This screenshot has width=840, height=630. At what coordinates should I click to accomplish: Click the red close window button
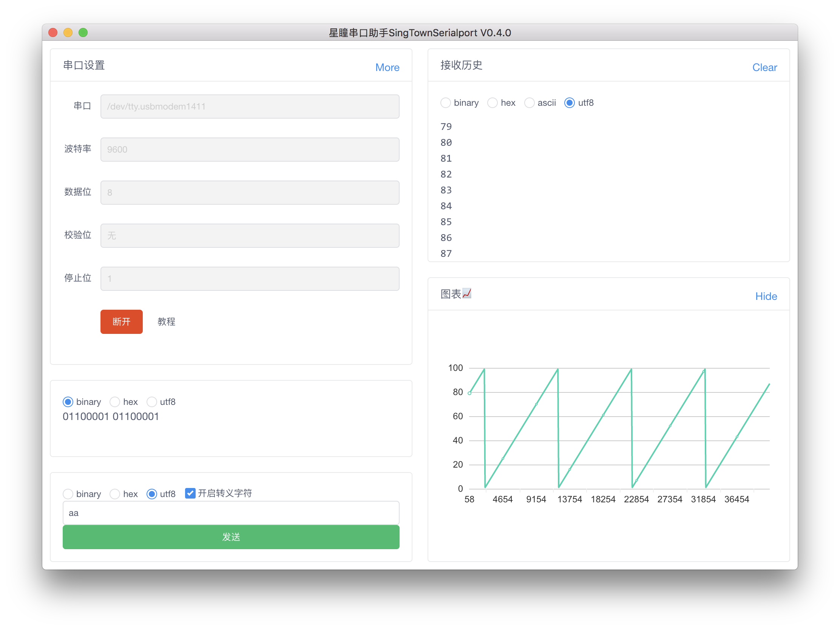coord(53,32)
